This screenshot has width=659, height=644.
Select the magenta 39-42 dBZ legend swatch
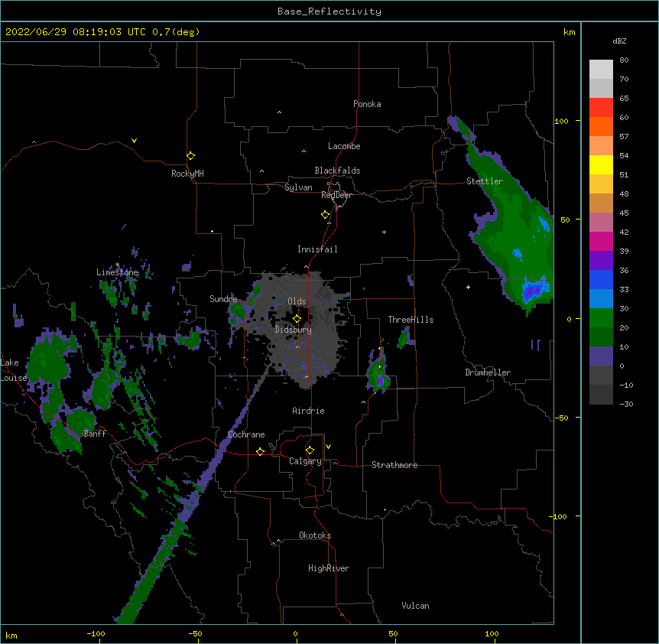click(601, 241)
